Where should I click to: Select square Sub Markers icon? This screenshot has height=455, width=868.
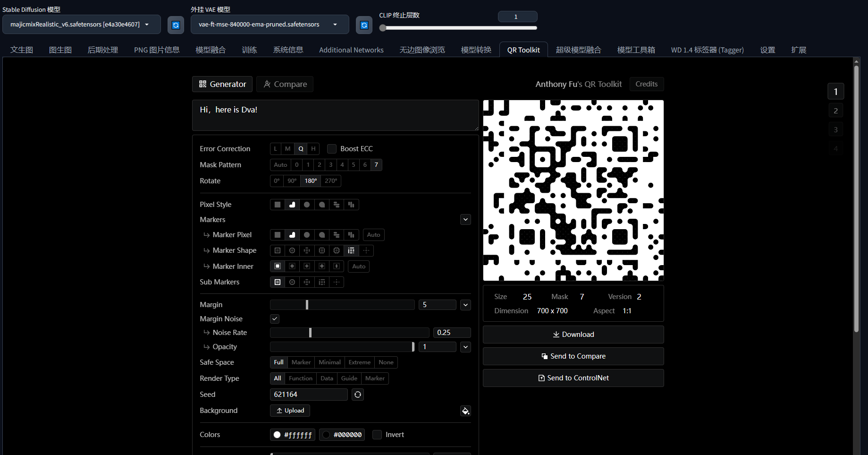click(278, 282)
